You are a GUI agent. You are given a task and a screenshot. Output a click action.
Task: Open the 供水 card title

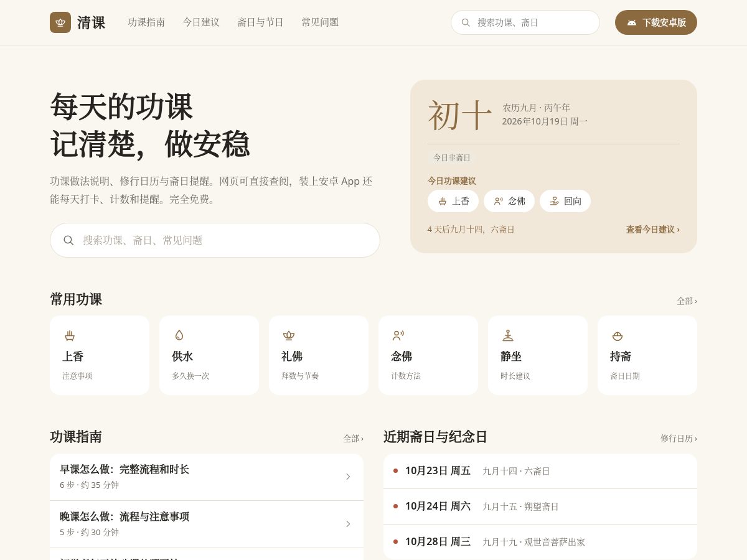[182, 357]
